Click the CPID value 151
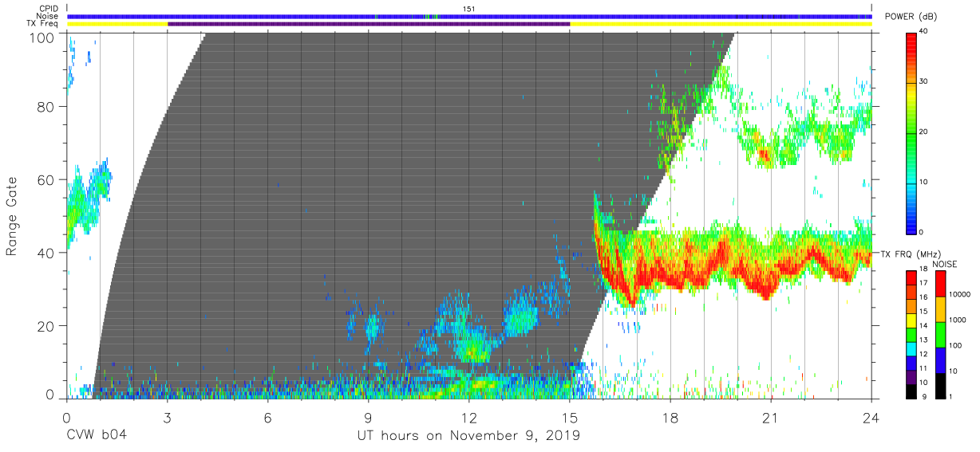This screenshot has height=452, width=980. [x=468, y=9]
